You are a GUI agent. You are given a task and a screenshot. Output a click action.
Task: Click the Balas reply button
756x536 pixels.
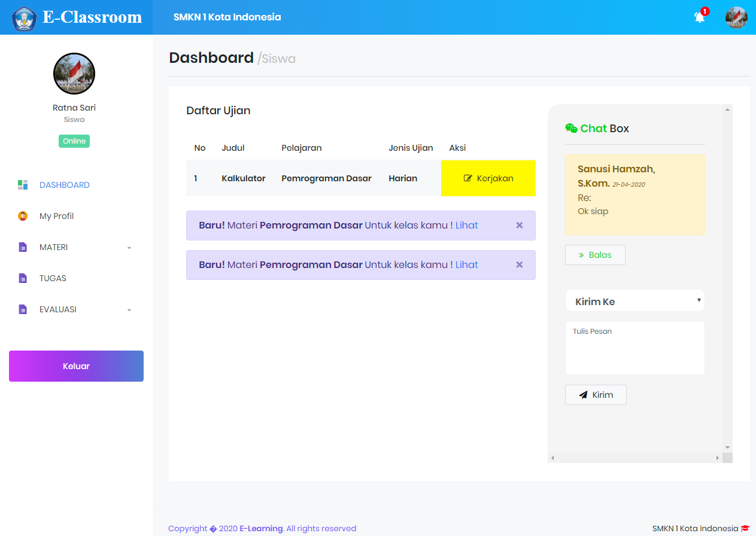click(595, 255)
